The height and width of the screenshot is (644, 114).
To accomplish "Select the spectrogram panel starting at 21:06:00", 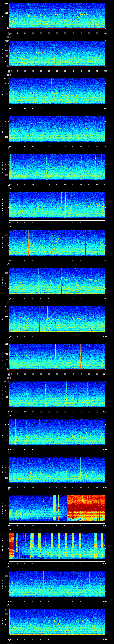I will [x=57, y=205].
